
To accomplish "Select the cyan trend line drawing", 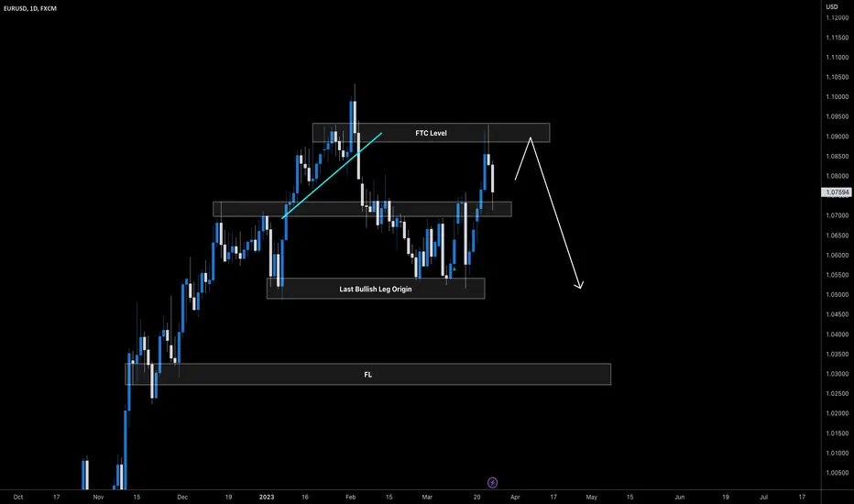I will coord(332,175).
